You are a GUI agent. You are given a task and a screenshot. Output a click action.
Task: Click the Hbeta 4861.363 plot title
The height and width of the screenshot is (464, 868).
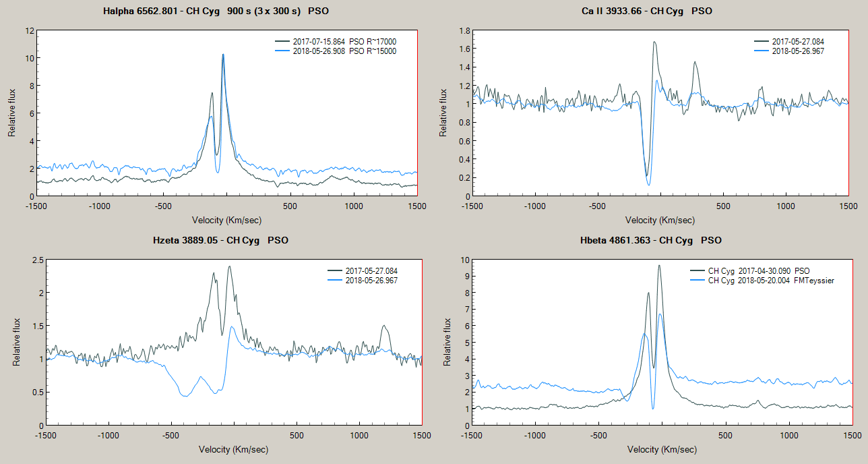click(x=650, y=240)
